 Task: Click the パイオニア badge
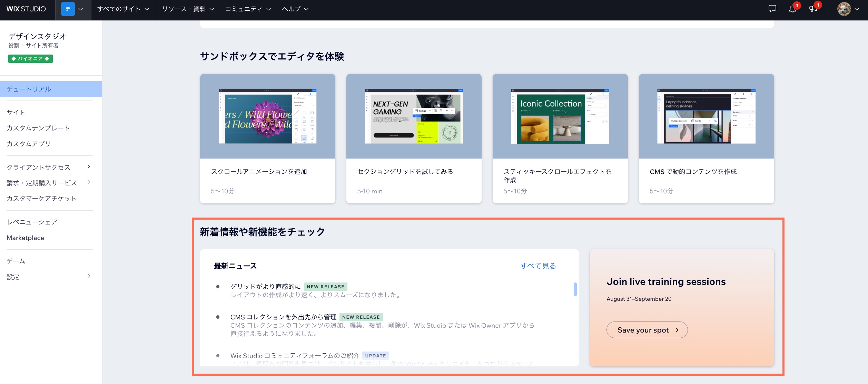(30, 59)
